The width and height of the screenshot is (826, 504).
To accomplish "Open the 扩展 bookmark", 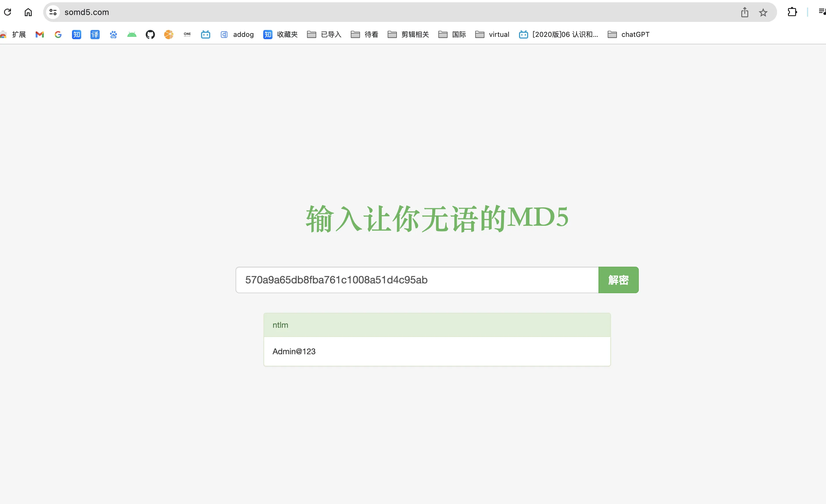I will pyautogui.click(x=14, y=34).
